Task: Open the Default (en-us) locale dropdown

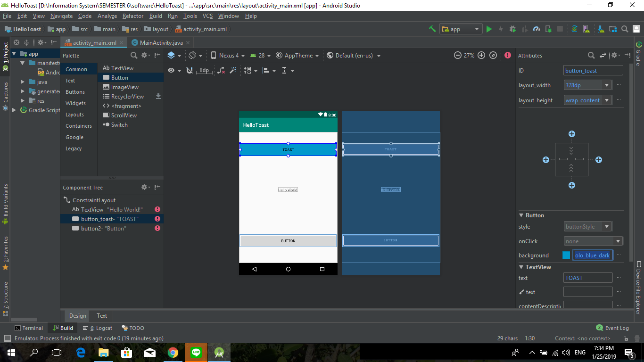Action: (353, 55)
